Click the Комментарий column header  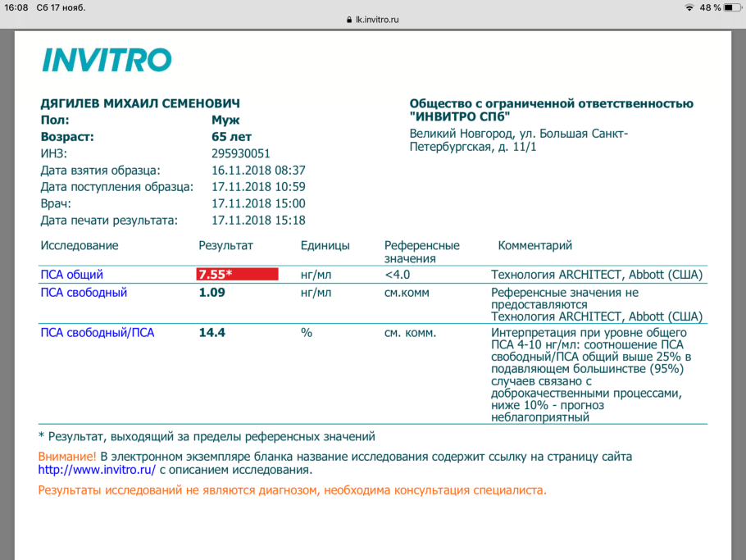534,245
